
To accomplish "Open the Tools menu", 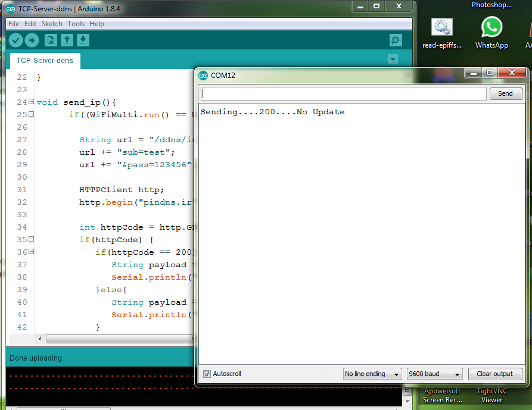I will tap(76, 24).
